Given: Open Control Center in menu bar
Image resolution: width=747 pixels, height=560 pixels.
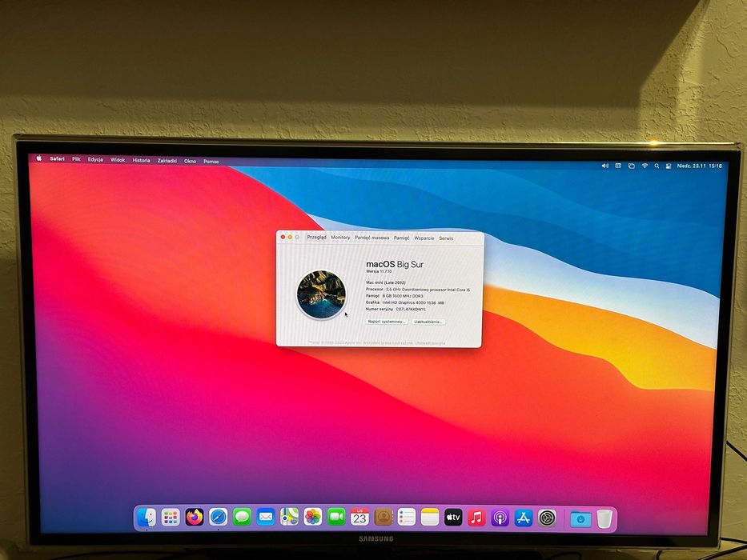Looking at the screenshot, I should click(669, 166).
